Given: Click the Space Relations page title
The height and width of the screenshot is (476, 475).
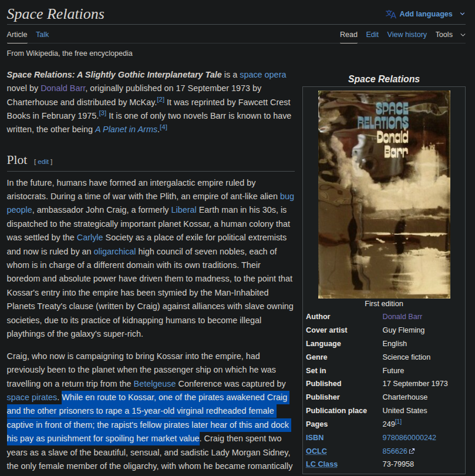Looking at the screenshot, I should [56, 14].
